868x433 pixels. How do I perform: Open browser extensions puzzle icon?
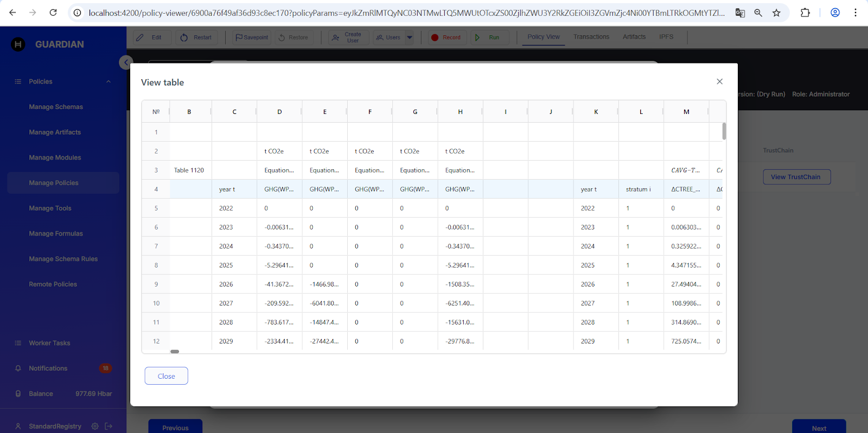click(x=805, y=12)
